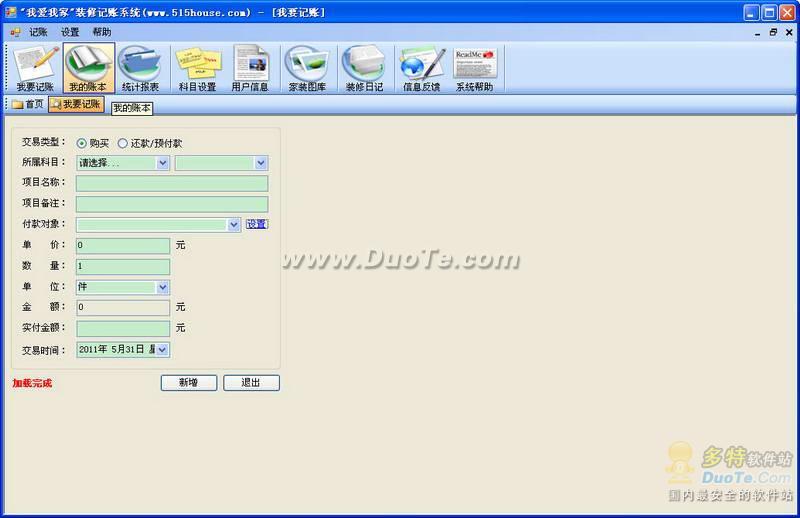800x518 pixels.
Task: Switch to the 我要记账 tab
Action: tap(77, 104)
